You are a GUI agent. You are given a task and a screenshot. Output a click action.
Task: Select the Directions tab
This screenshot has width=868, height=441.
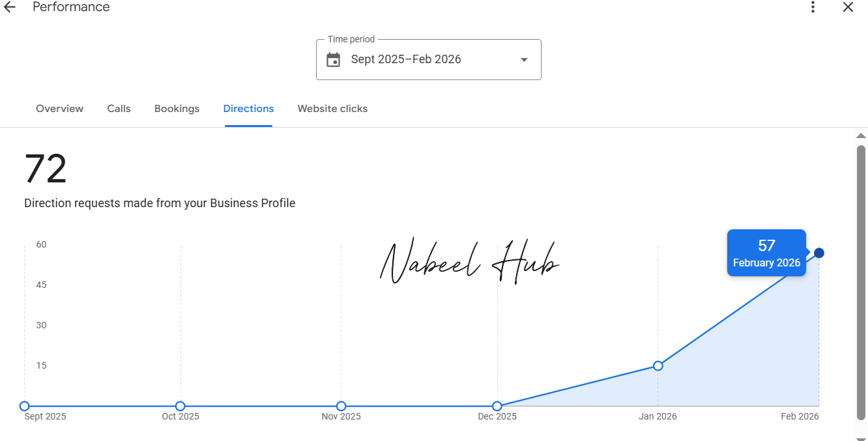[248, 109]
